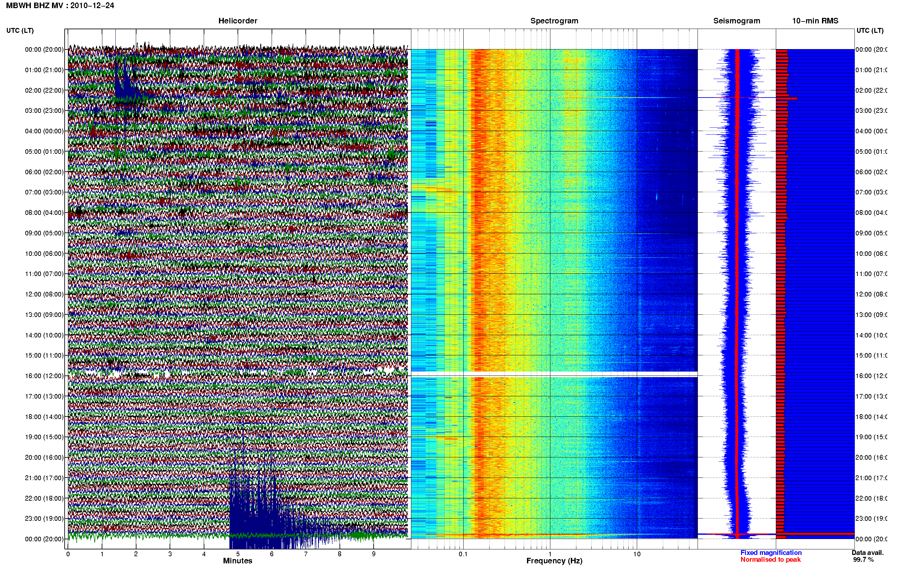Click the left time label '23:00 (19:00)'

point(44,519)
